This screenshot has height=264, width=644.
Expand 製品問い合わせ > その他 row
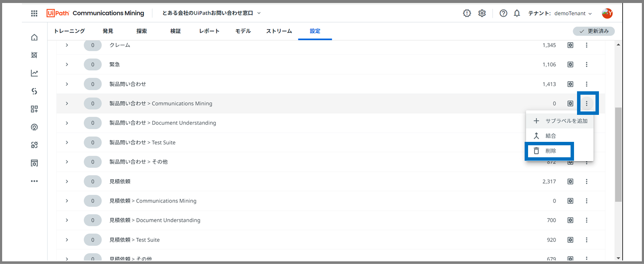[x=67, y=162]
